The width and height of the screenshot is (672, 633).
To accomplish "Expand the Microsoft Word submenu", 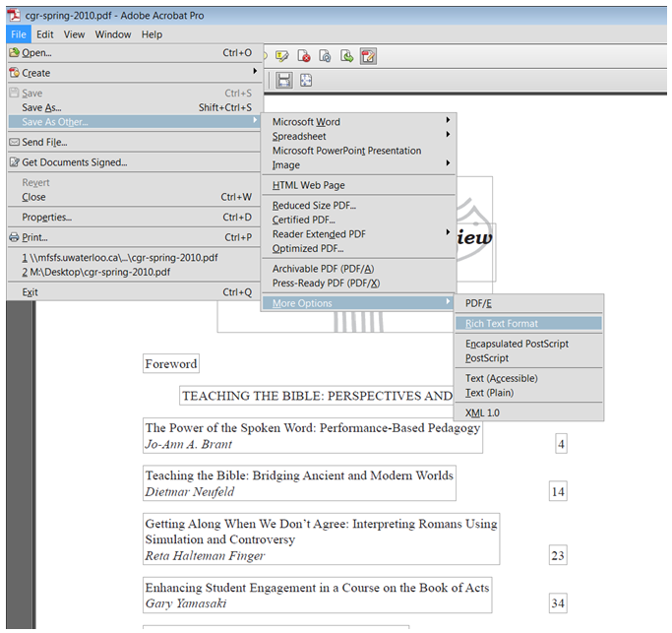I will (449, 122).
